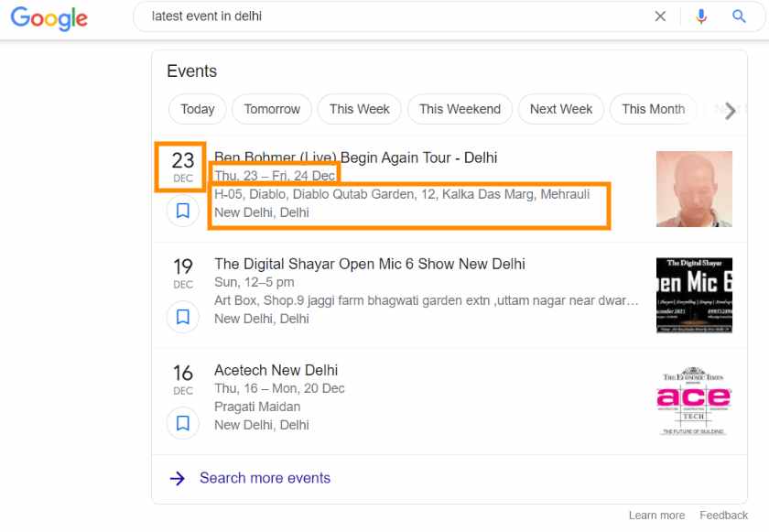The image size is (769, 532).
Task: Click the right chevron to reveal more filters
Action: 730,111
